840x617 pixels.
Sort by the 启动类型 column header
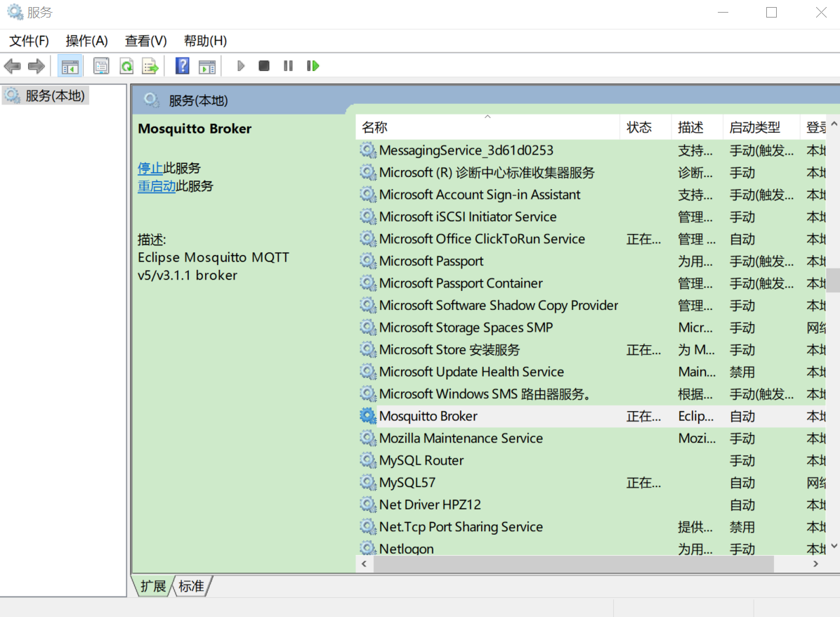coord(761,127)
